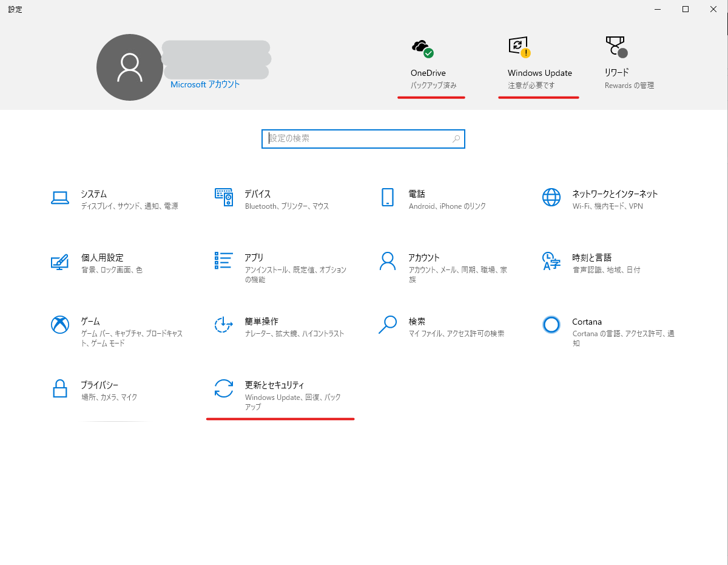728x565 pixels.
Task: Click the アプリ category title
Action: point(254,257)
